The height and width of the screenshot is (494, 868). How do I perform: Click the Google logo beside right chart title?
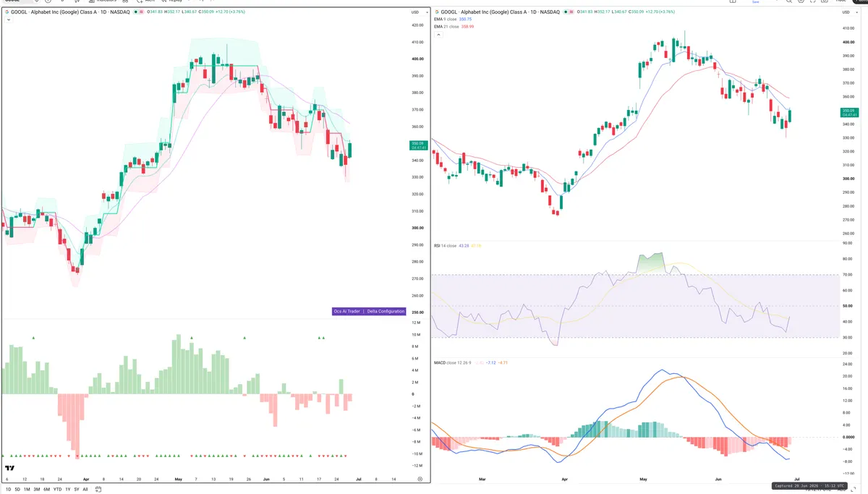437,12
